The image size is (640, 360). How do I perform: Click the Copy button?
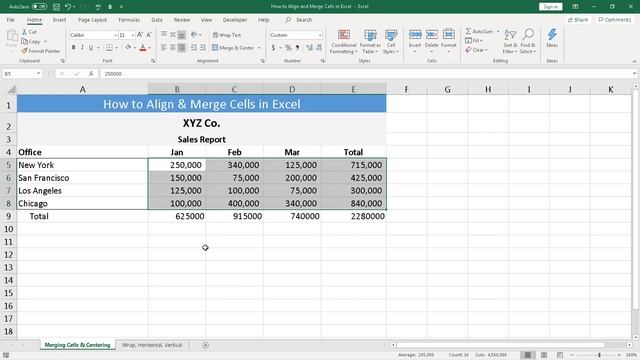click(x=31, y=42)
